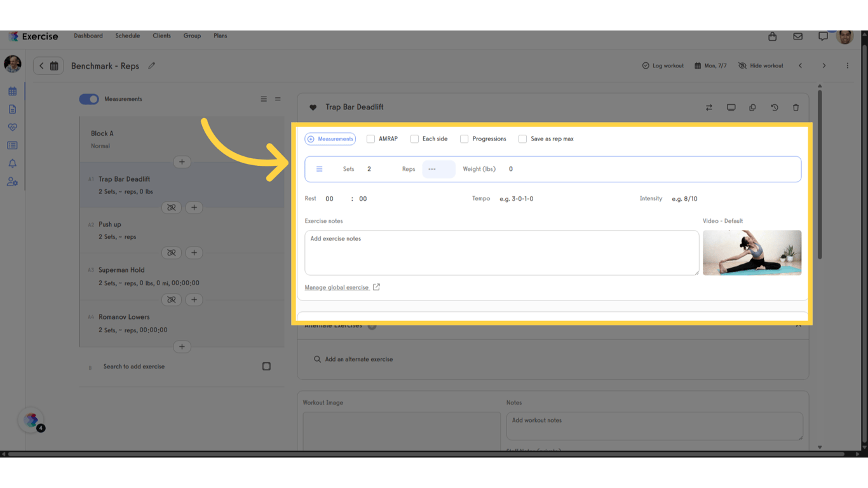Open the heart pulse icon in left sidebar
This screenshot has height=488, width=868.
click(x=12, y=127)
